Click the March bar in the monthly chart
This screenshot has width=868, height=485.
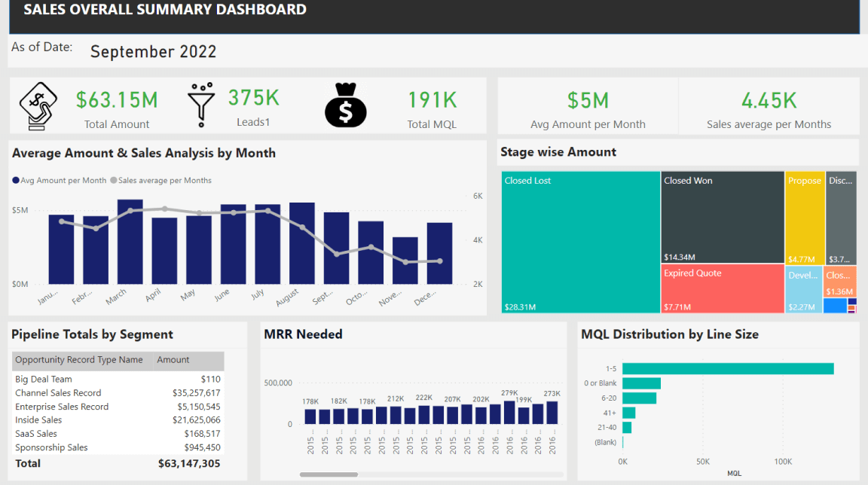point(130,242)
